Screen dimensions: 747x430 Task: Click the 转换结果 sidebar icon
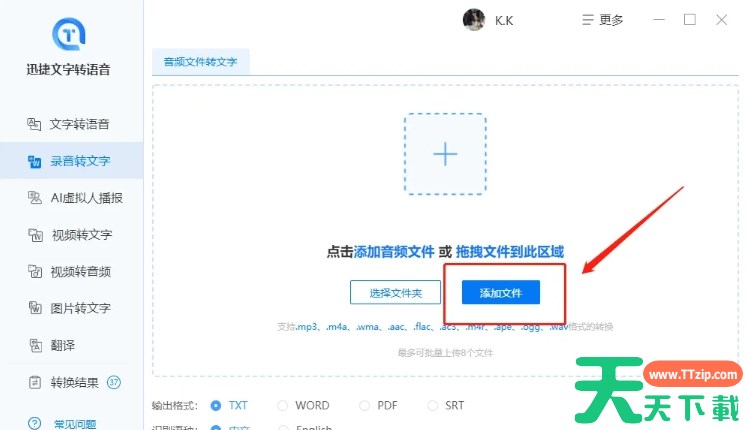click(x=35, y=382)
